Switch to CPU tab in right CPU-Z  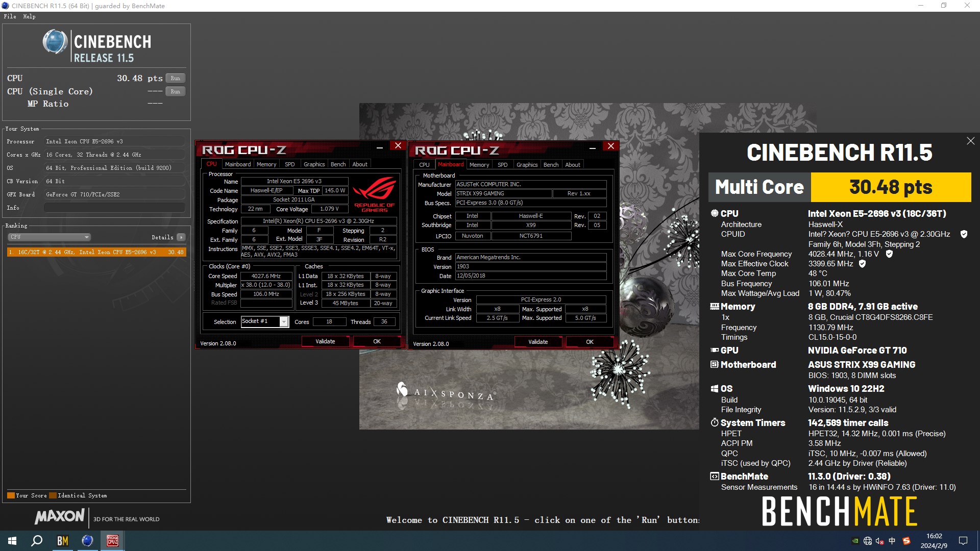coord(424,165)
